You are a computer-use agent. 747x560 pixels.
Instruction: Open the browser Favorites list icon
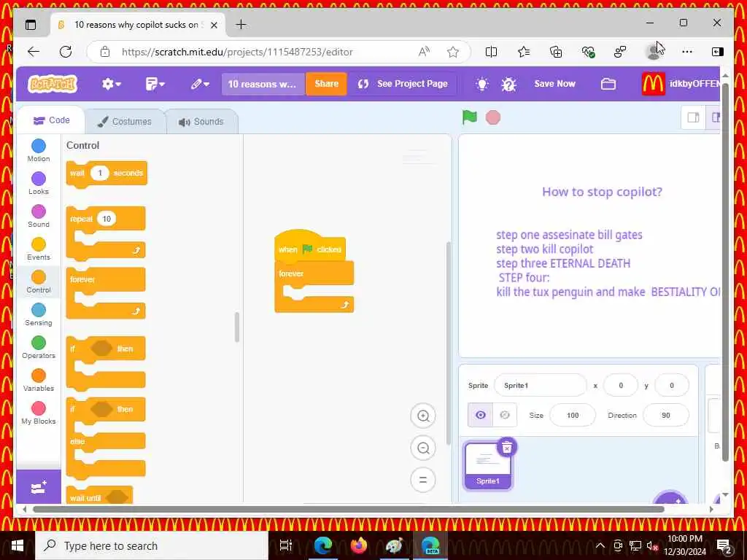[524, 52]
